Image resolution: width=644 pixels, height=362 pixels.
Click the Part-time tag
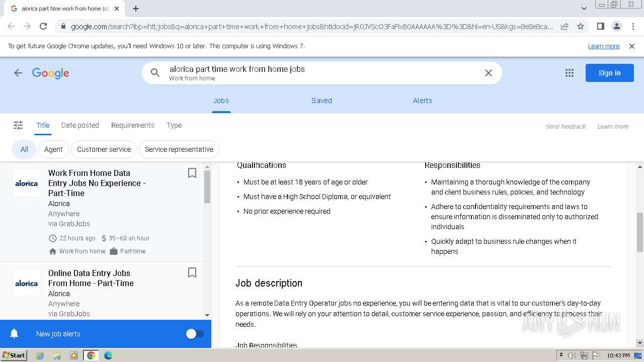pos(133,251)
